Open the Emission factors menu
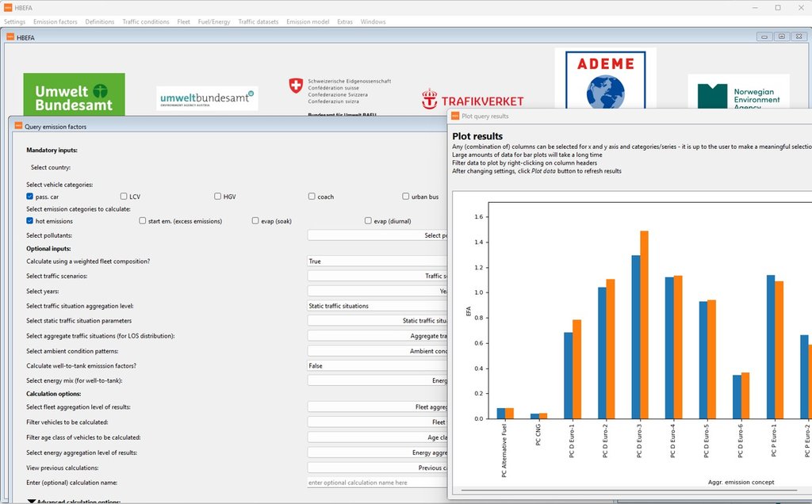 tap(56, 21)
